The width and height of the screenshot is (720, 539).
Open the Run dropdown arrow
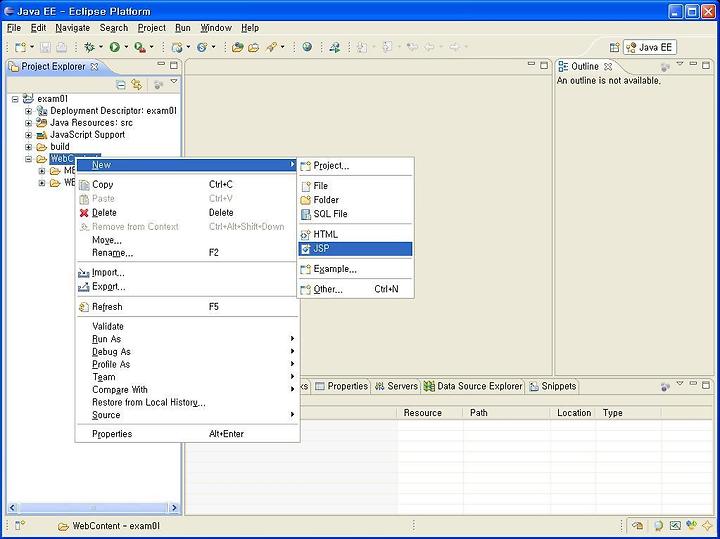click(x=126, y=47)
